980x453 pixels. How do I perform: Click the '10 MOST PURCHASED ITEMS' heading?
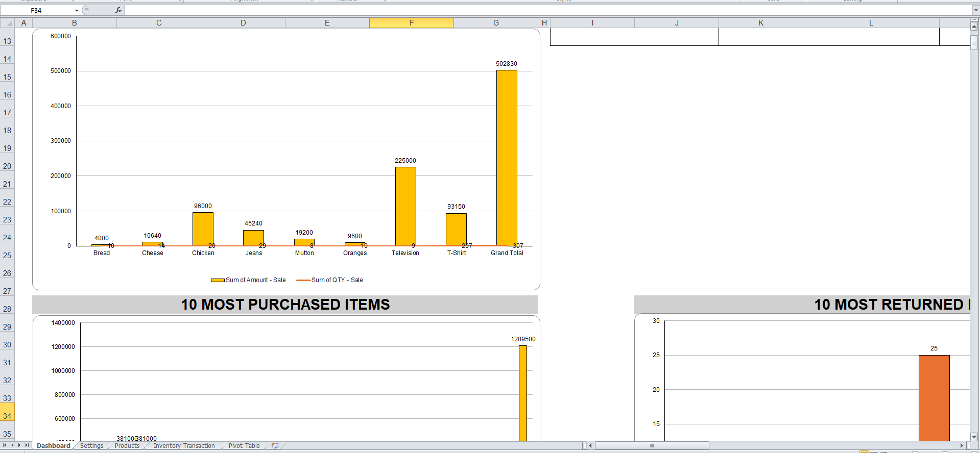point(285,305)
